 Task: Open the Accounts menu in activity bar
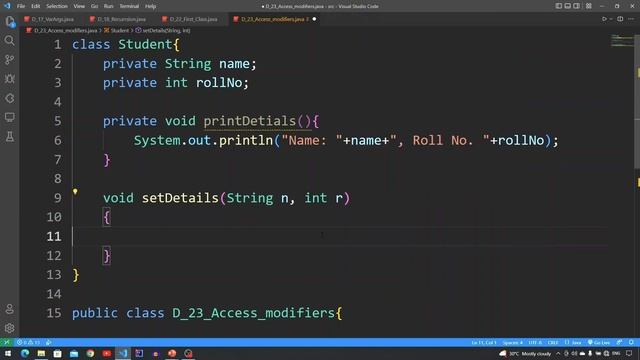[x=9, y=309]
